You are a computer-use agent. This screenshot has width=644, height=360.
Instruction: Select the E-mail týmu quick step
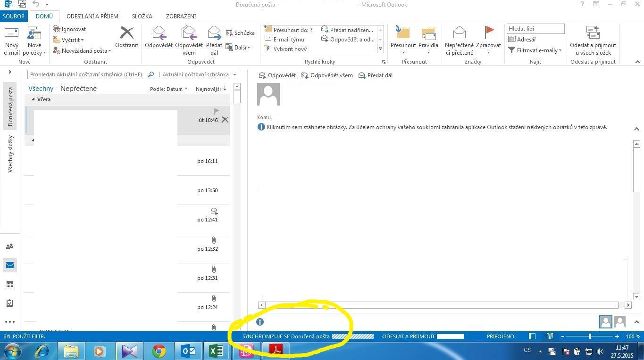tap(284, 39)
